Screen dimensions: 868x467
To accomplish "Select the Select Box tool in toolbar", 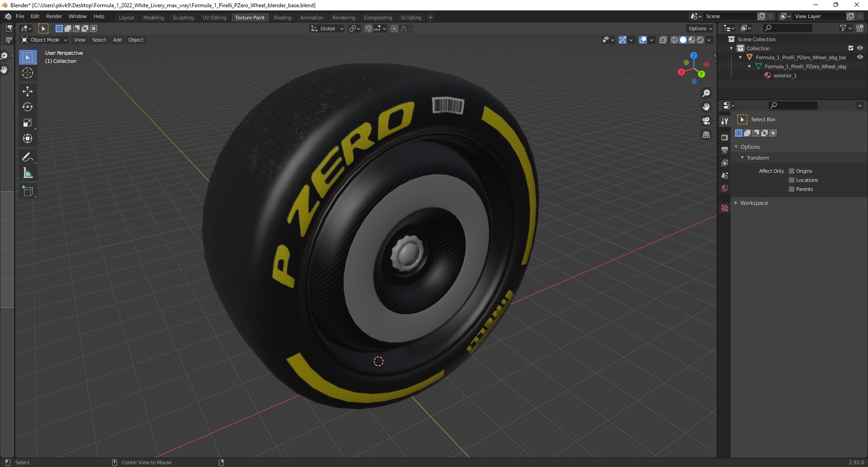I will (28, 57).
